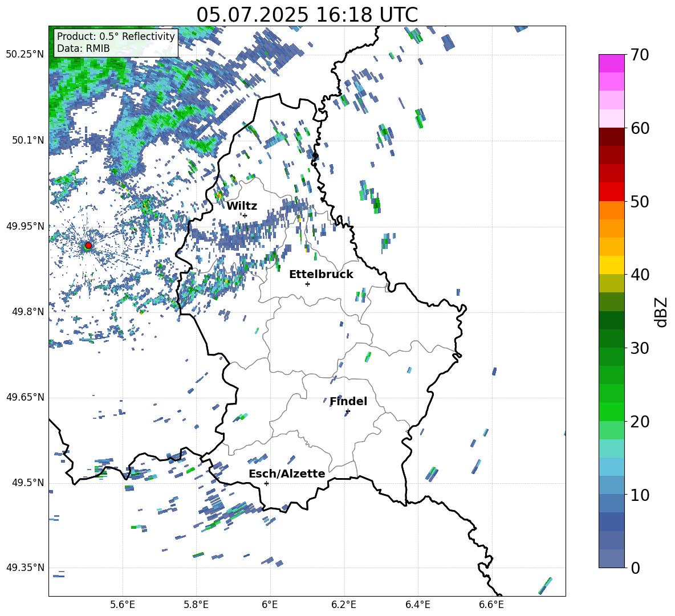Click the 50.1°N latitude tick label
The height and width of the screenshot is (616, 675).
tap(28, 140)
